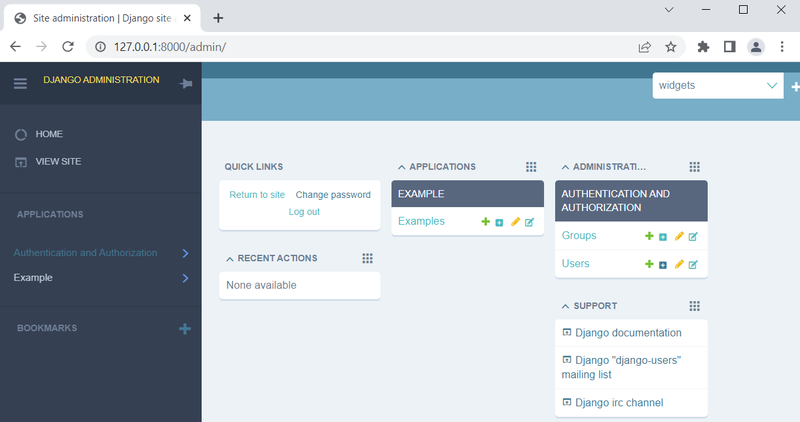Click the green add icon for Groups

649,236
